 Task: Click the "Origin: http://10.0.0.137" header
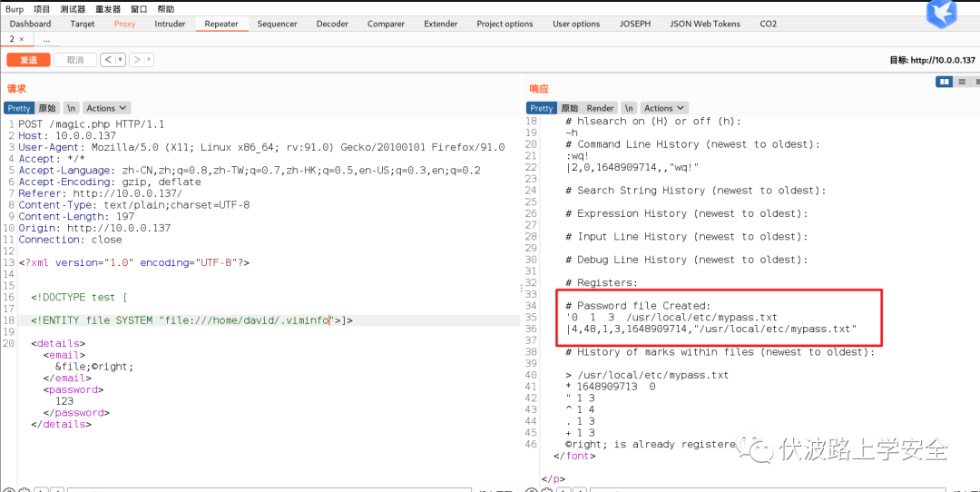[94, 228]
